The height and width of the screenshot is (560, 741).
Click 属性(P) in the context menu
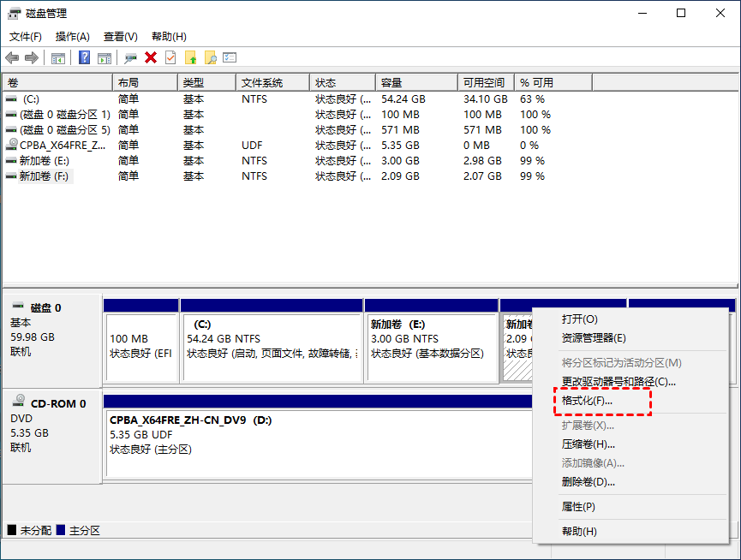pos(578,507)
